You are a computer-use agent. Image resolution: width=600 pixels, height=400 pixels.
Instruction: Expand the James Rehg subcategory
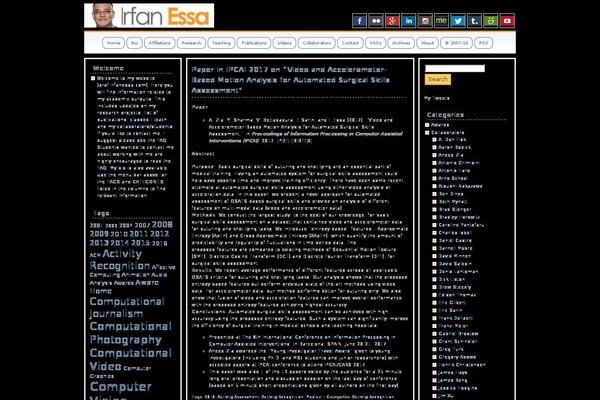434,380
